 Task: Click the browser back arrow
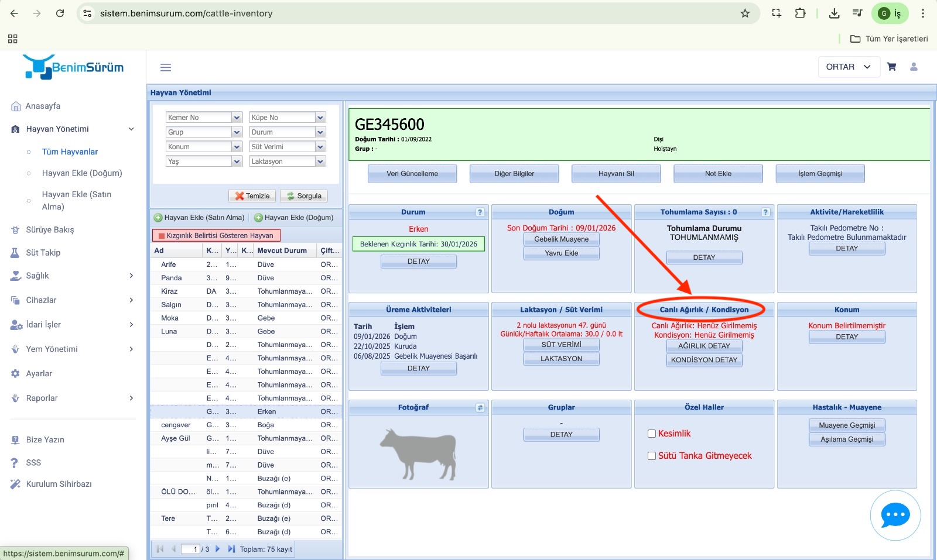(x=14, y=13)
